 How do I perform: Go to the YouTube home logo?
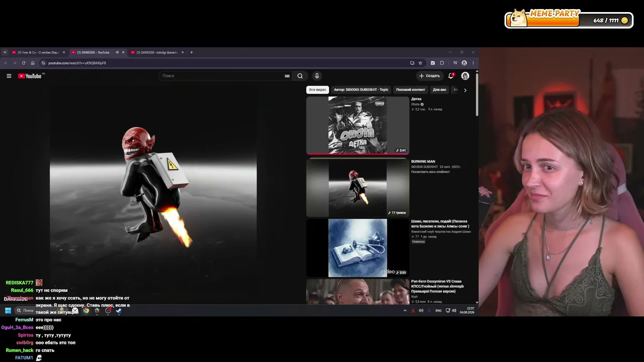coord(30,76)
